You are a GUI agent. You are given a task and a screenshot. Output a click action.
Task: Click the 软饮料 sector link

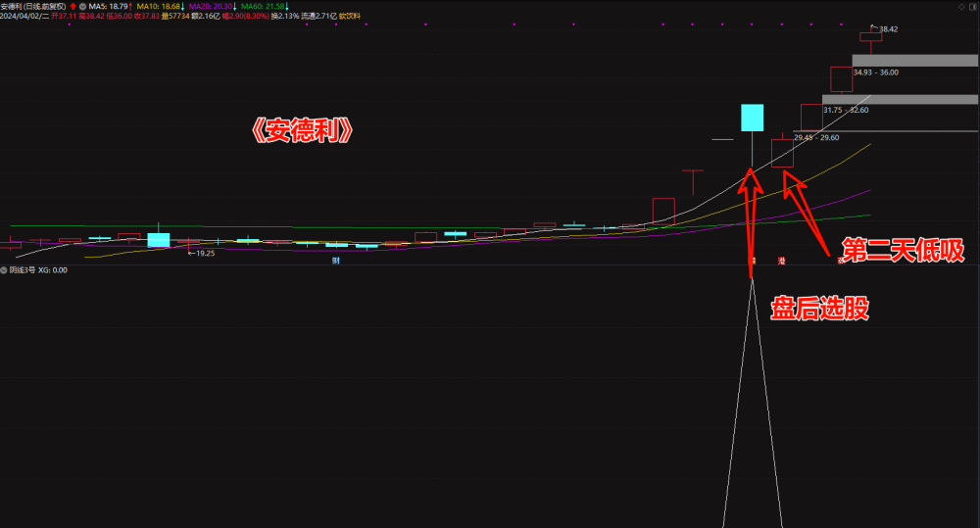coord(350,17)
